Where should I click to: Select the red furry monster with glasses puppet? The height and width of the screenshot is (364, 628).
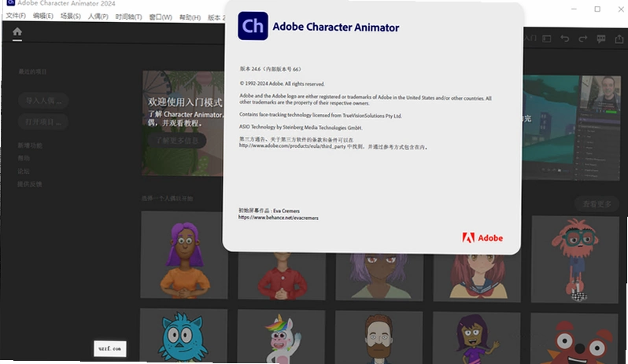[574, 259]
